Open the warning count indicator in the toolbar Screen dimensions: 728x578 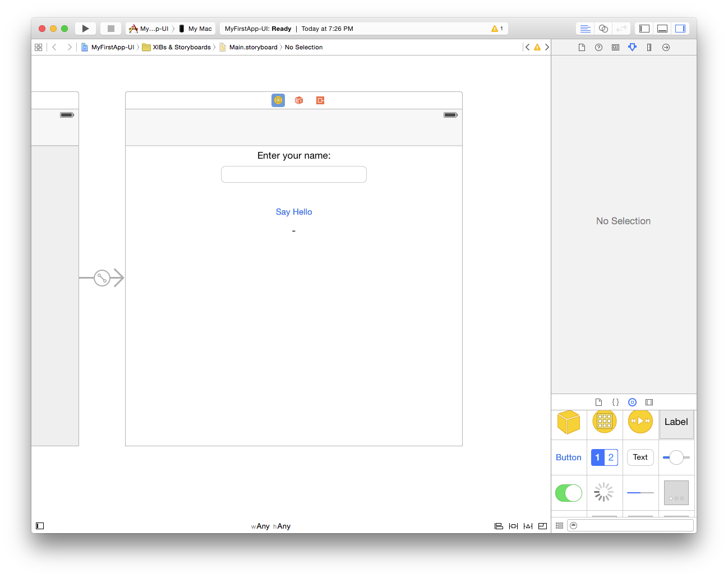click(497, 29)
